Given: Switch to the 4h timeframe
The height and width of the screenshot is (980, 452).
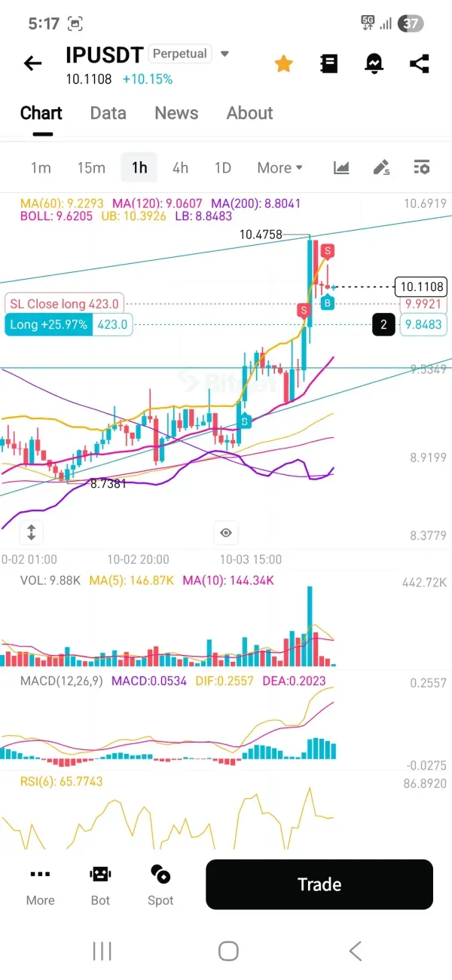Looking at the screenshot, I should [180, 167].
